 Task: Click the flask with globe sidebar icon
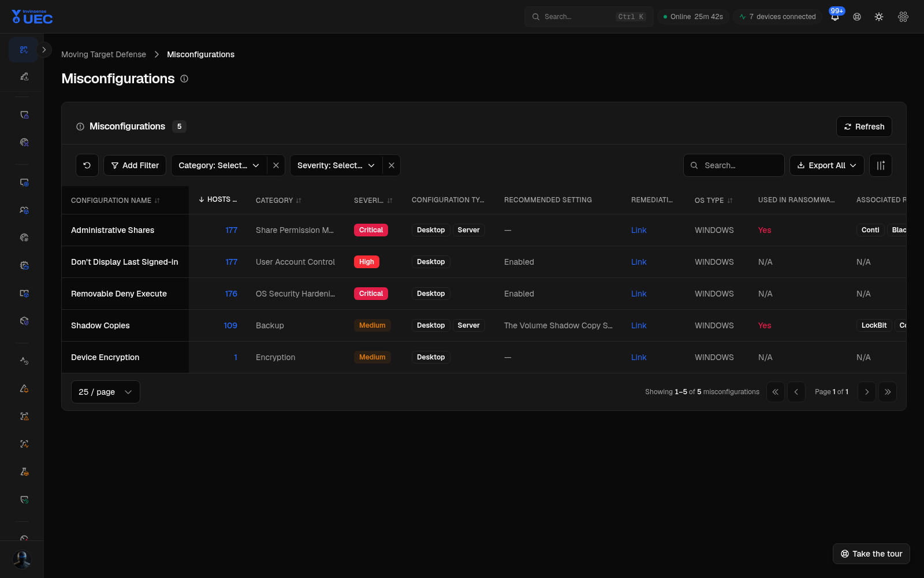(24, 472)
